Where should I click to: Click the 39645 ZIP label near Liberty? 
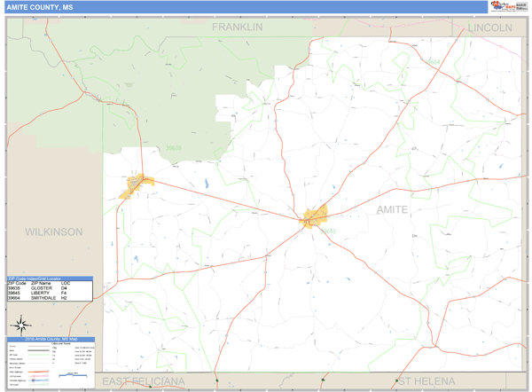click(x=329, y=231)
